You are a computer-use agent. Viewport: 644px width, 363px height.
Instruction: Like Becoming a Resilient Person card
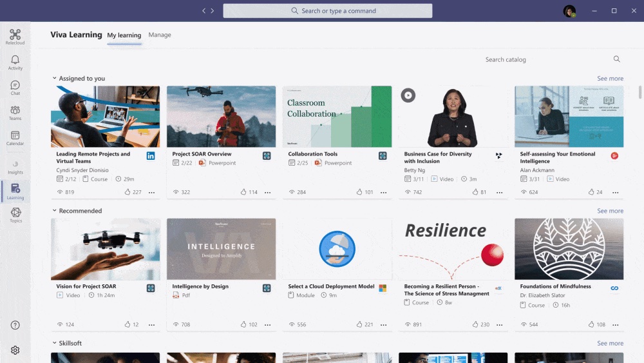click(475, 324)
